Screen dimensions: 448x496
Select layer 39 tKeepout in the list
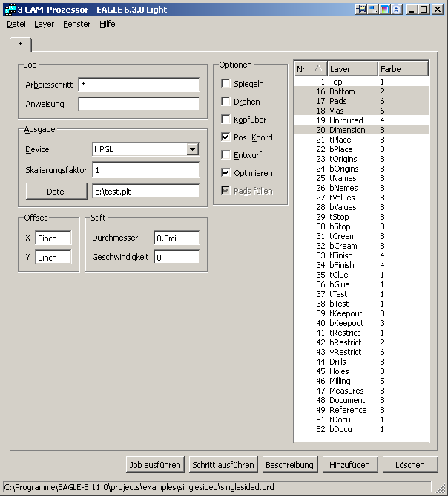pyautogui.click(x=361, y=313)
